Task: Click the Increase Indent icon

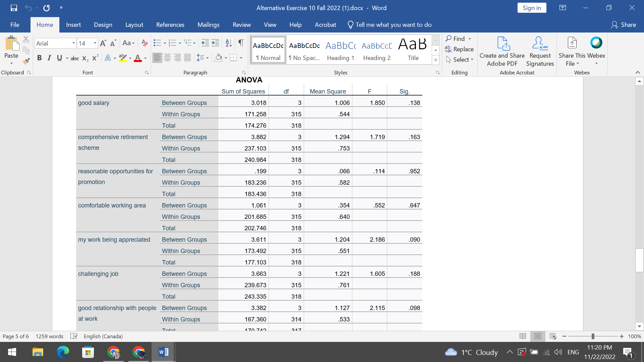Action: click(x=215, y=43)
